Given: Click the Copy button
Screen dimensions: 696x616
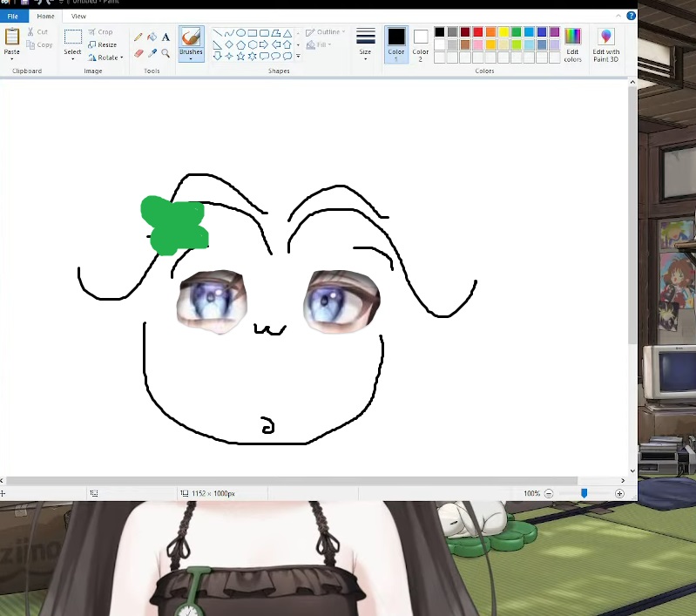Looking at the screenshot, I should coord(39,44).
